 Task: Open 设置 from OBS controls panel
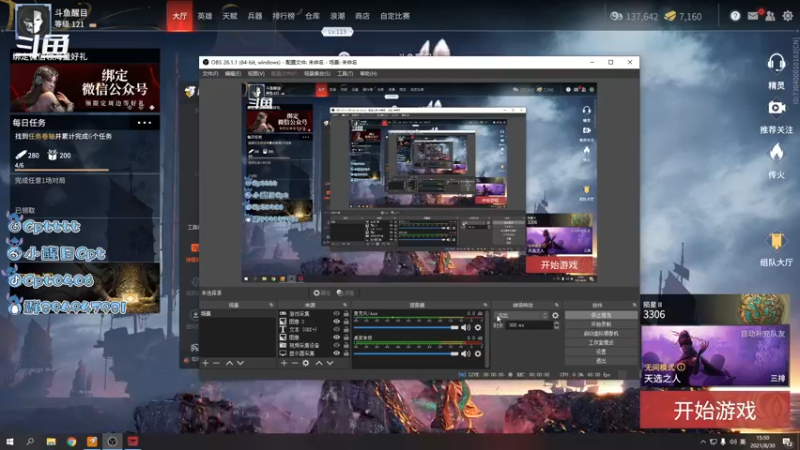601,352
